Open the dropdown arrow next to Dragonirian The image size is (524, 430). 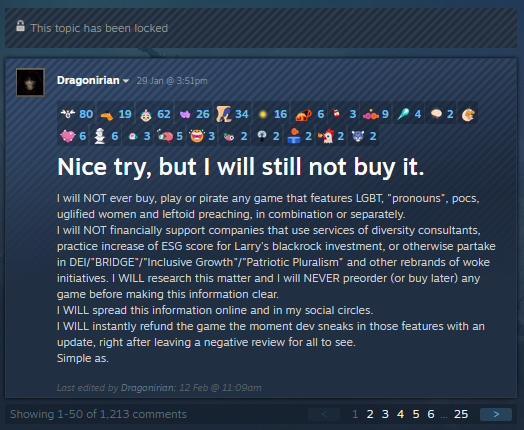tap(126, 81)
